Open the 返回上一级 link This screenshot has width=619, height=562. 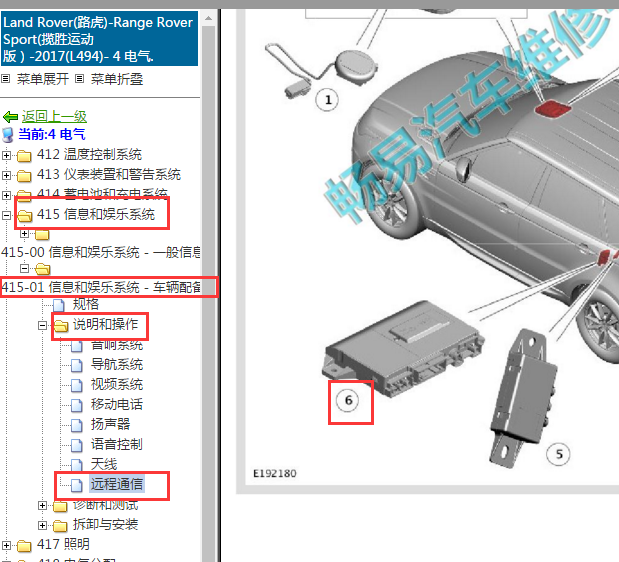(54, 116)
